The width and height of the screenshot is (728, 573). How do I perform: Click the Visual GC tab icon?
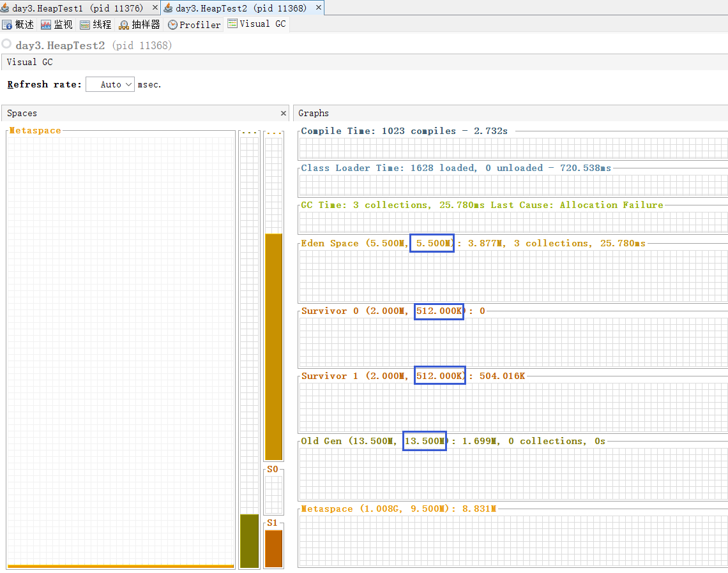pos(232,24)
